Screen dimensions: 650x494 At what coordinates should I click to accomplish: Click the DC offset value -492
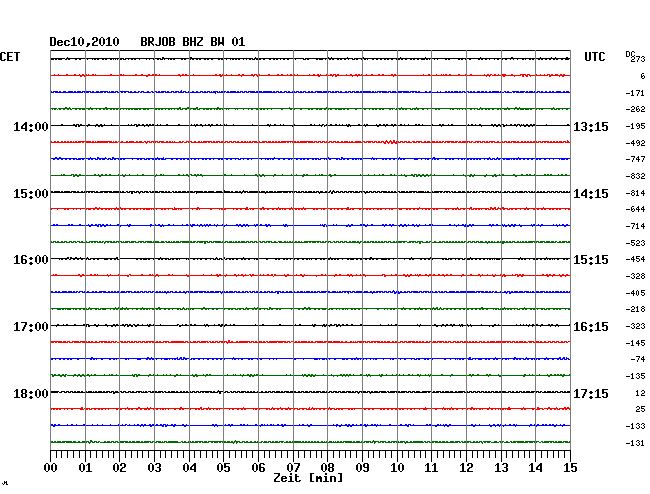[x=635, y=143]
